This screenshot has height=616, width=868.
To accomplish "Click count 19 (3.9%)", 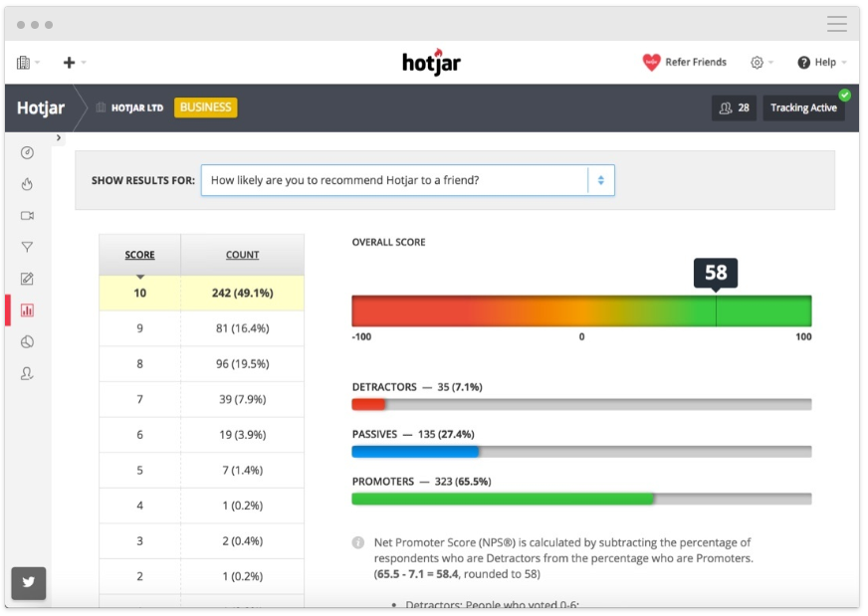I will point(243,435).
